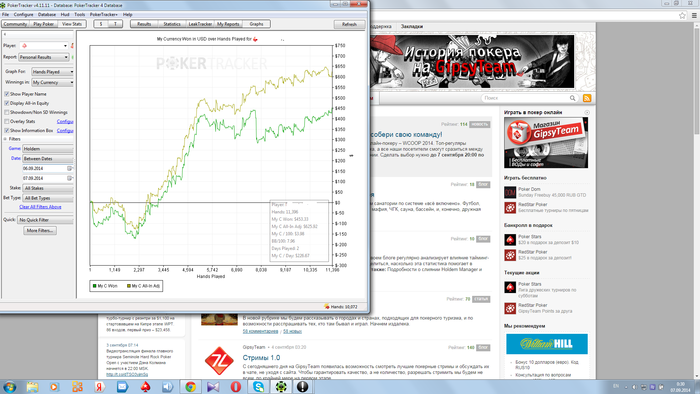Open Quick filter dropdown showing No Quick Filter
Image resolution: width=700 pixels, height=394 pixels.
coord(46,220)
